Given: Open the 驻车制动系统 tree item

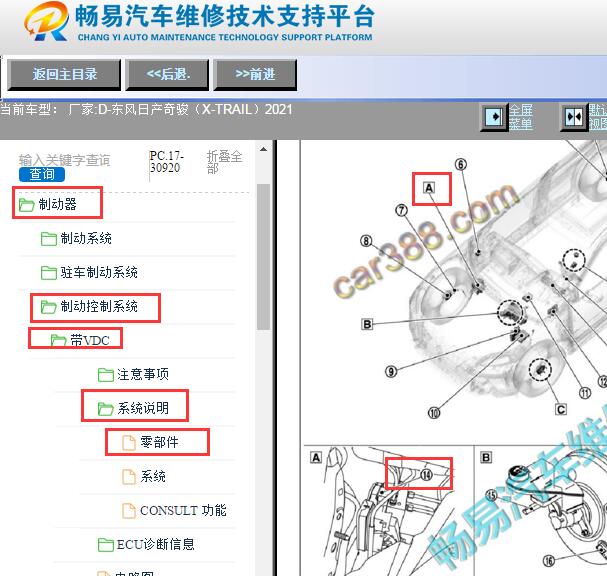Looking at the screenshot, I should 99,272.
